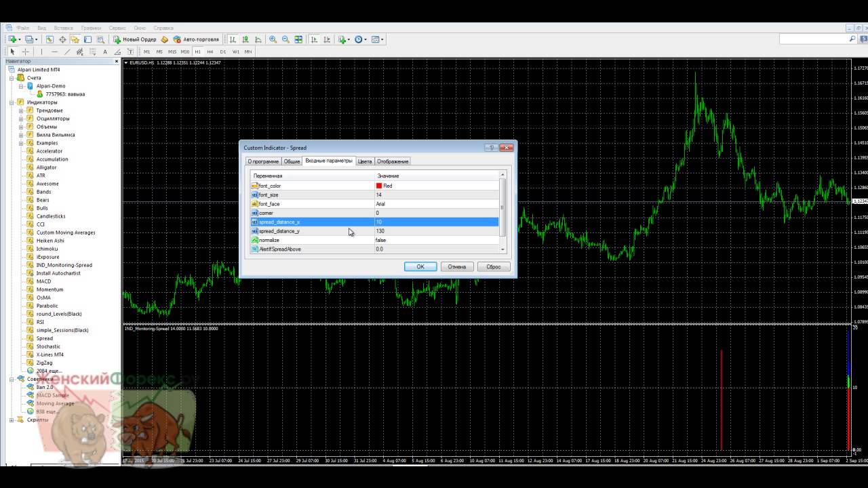Viewport: 868px width, 488px height.
Task: Select the Vertical Line drawing tool
Action: tap(41, 52)
